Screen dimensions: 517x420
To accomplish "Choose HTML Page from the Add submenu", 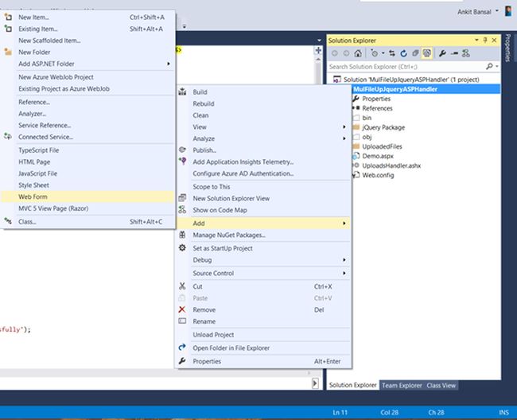I will tap(87, 161).
